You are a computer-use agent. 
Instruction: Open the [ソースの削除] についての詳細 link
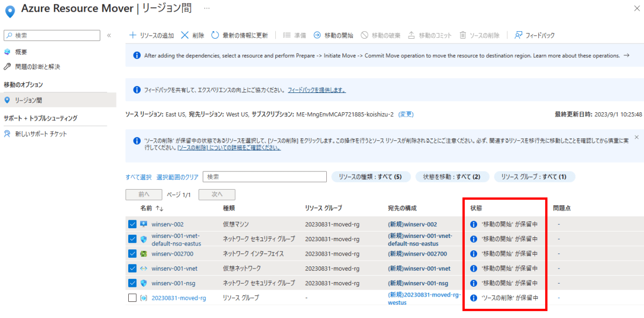coord(229,148)
